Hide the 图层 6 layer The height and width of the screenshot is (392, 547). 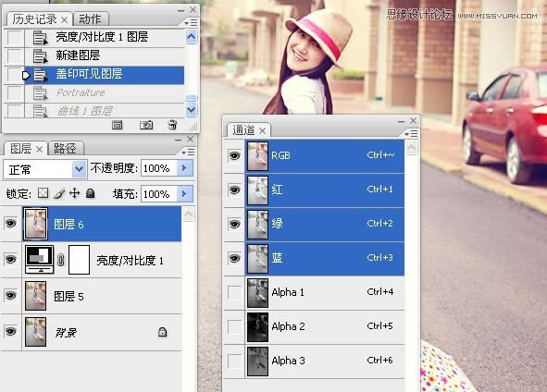(11, 224)
